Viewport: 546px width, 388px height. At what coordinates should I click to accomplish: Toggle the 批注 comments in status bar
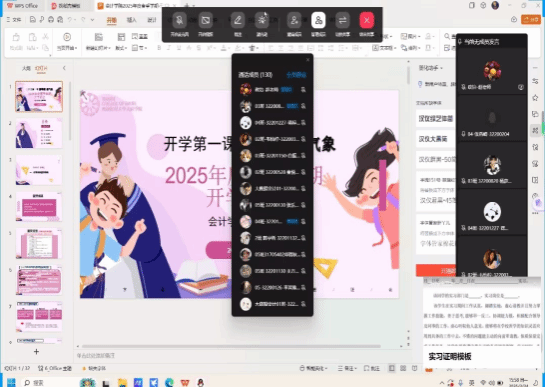(372, 368)
